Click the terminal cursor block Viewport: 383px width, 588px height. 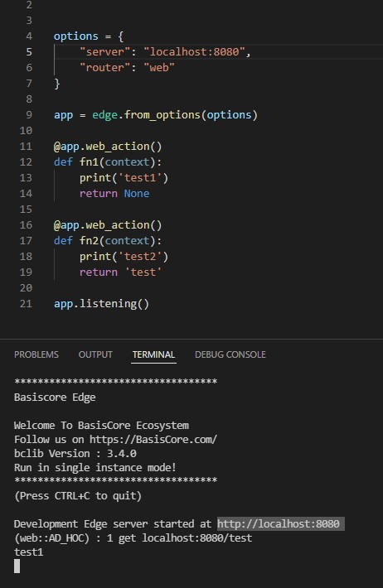click(17, 566)
